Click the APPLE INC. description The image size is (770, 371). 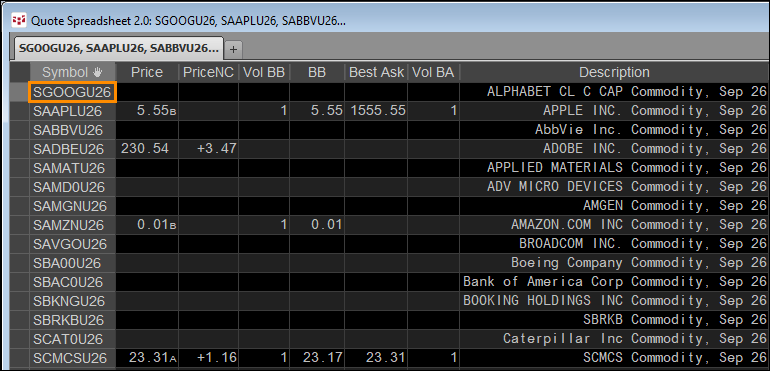point(614,111)
